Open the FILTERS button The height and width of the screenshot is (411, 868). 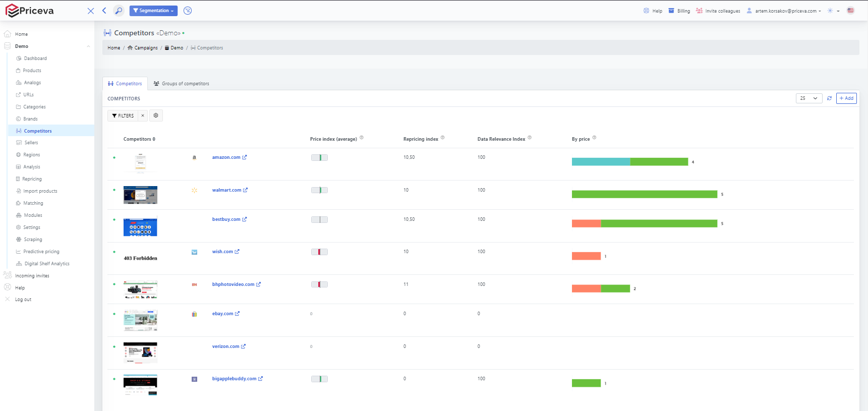(x=123, y=115)
